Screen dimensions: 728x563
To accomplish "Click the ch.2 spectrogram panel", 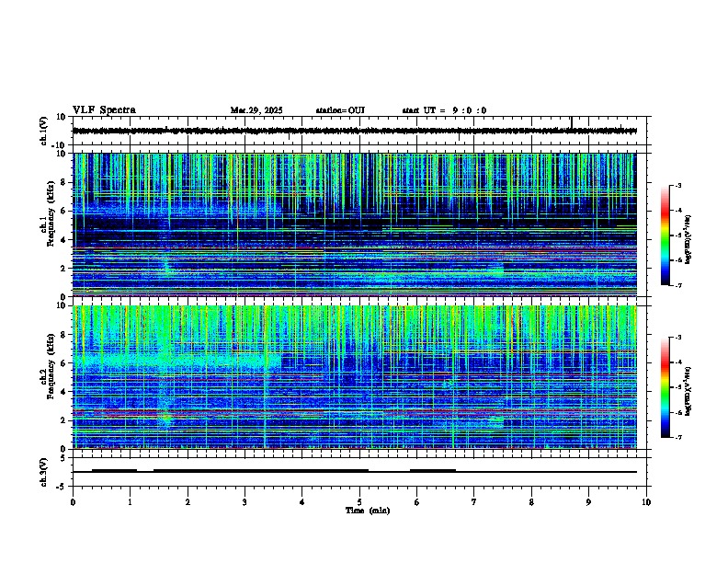I will (x=355, y=377).
